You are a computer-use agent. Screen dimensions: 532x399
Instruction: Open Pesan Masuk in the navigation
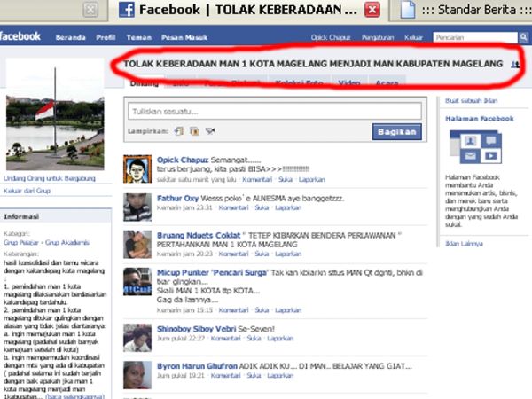(x=184, y=37)
